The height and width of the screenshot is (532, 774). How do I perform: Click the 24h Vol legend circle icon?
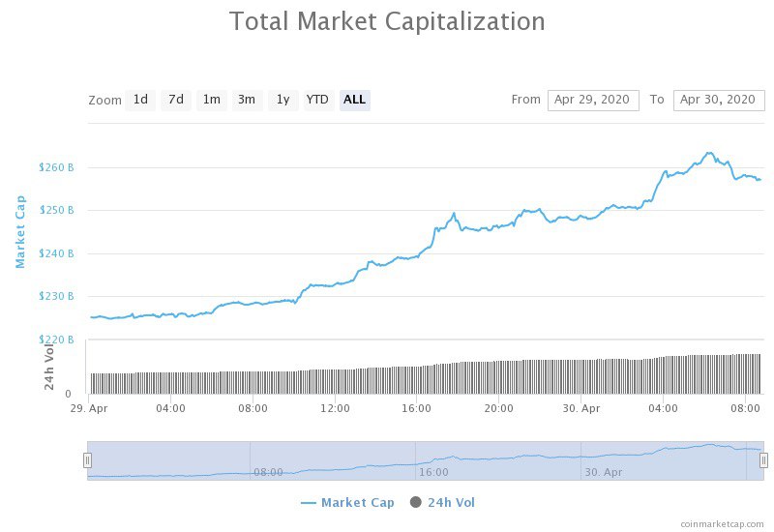(x=416, y=502)
